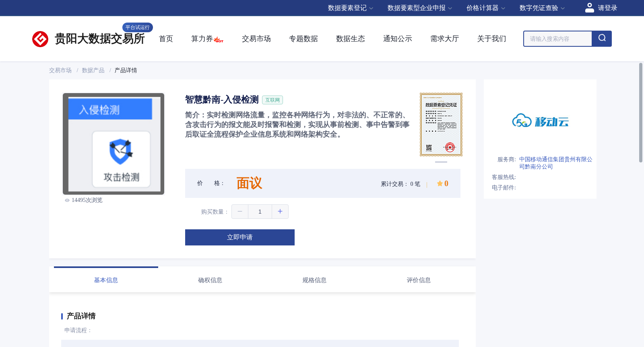Click the HOT flame badge beside 算力券

pyautogui.click(x=219, y=39)
